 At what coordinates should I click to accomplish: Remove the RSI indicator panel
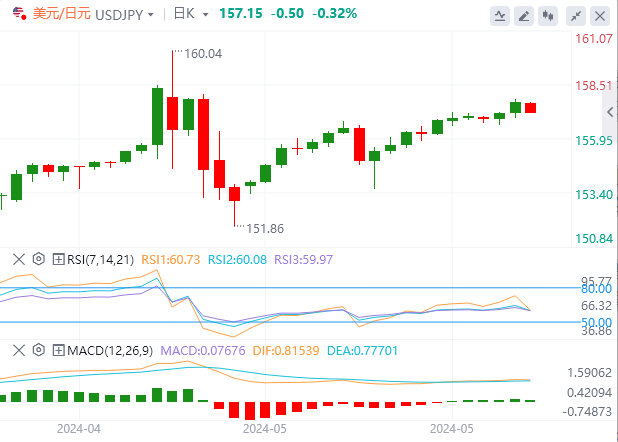(19, 259)
